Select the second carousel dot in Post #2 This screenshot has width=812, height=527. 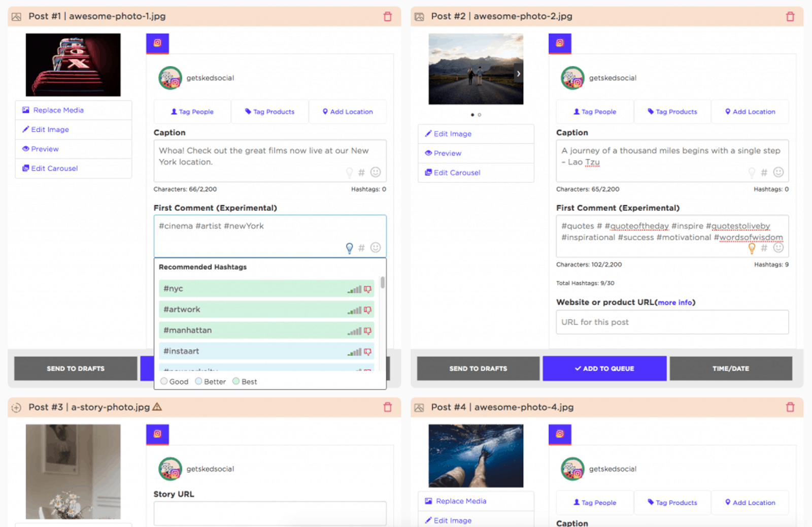[x=480, y=115]
